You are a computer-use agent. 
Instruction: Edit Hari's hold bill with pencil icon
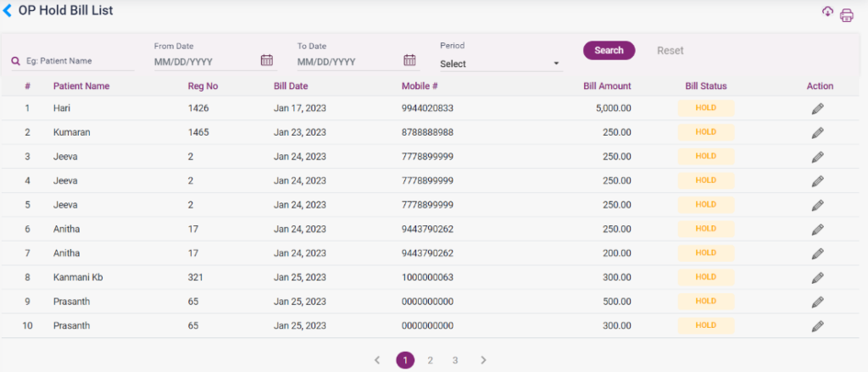(x=817, y=108)
